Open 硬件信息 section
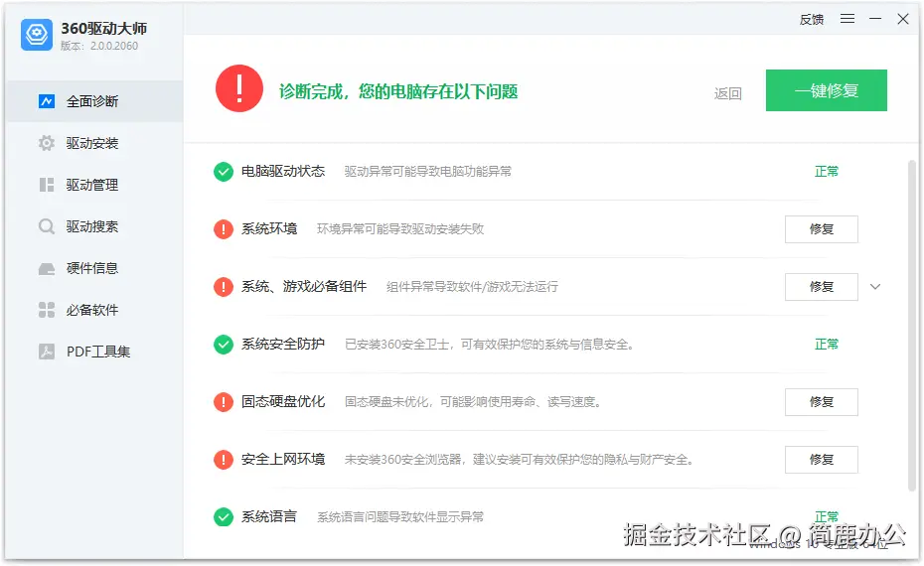This screenshot has width=924, height=566. click(x=94, y=268)
